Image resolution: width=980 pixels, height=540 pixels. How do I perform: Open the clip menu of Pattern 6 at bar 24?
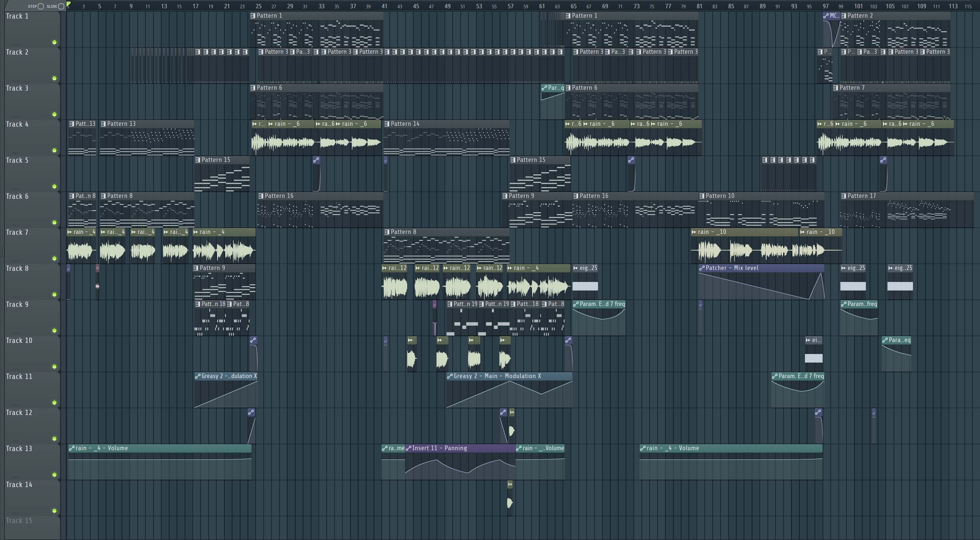(x=253, y=88)
